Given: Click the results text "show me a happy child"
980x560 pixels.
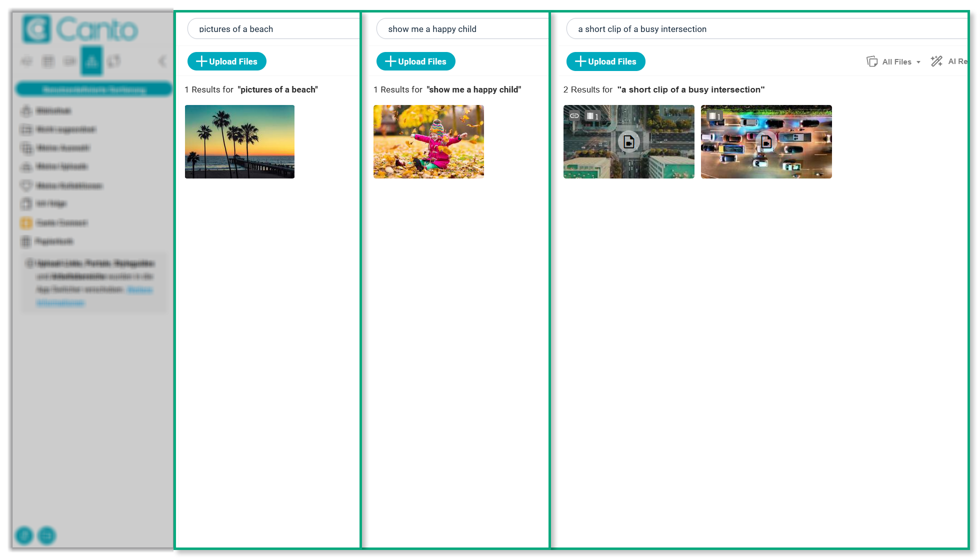Looking at the screenshot, I should point(474,89).
